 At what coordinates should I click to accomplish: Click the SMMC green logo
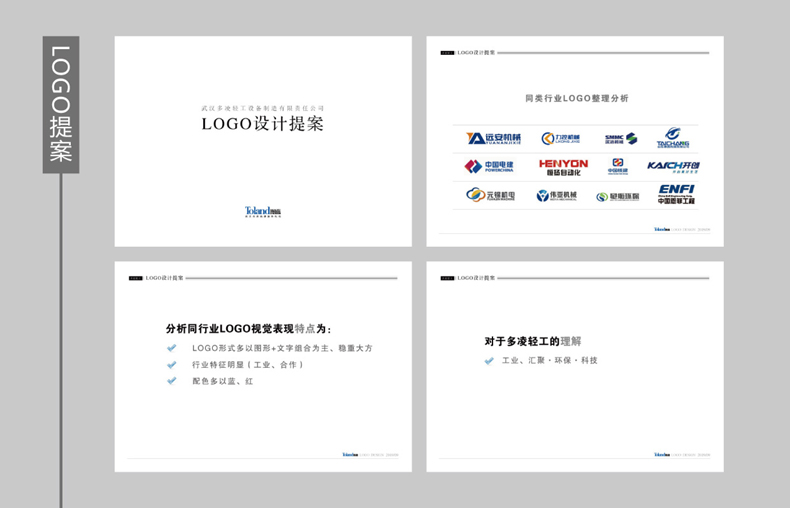pos(620,139)
